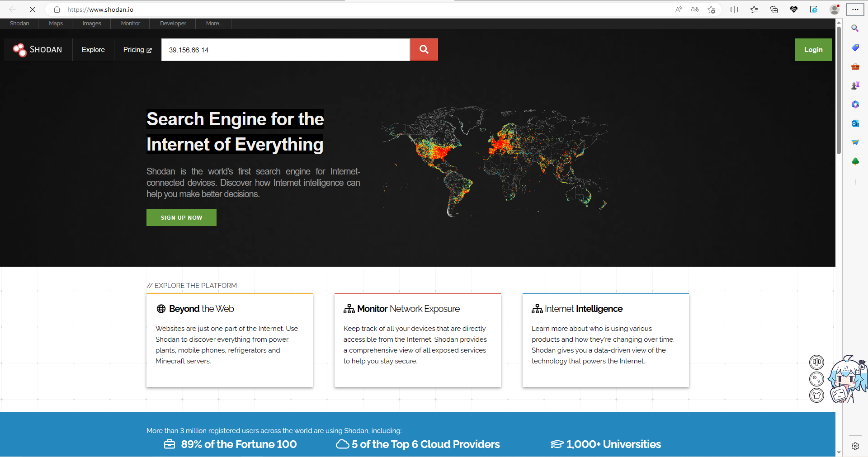Click '89% of the Fortune 100' text
The width and height of the screenshot is (868, 457).
[239, 444]
